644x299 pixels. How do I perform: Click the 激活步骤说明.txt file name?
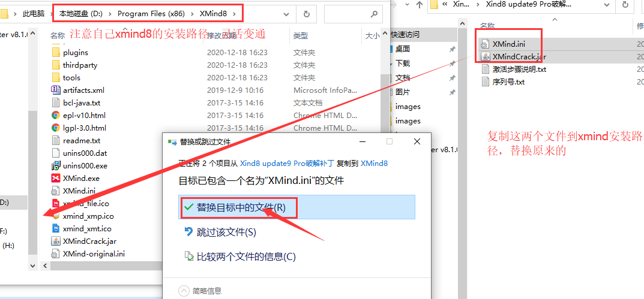coord(519,70)
